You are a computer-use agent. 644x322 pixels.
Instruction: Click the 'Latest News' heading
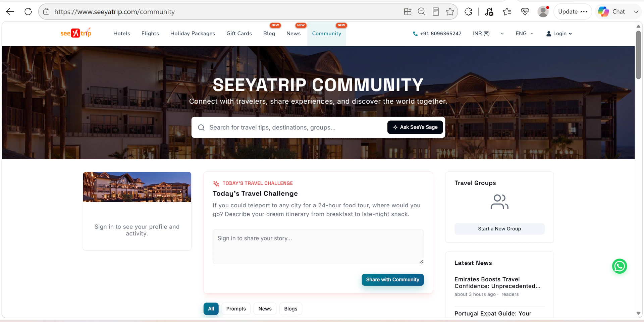(473, 263)
